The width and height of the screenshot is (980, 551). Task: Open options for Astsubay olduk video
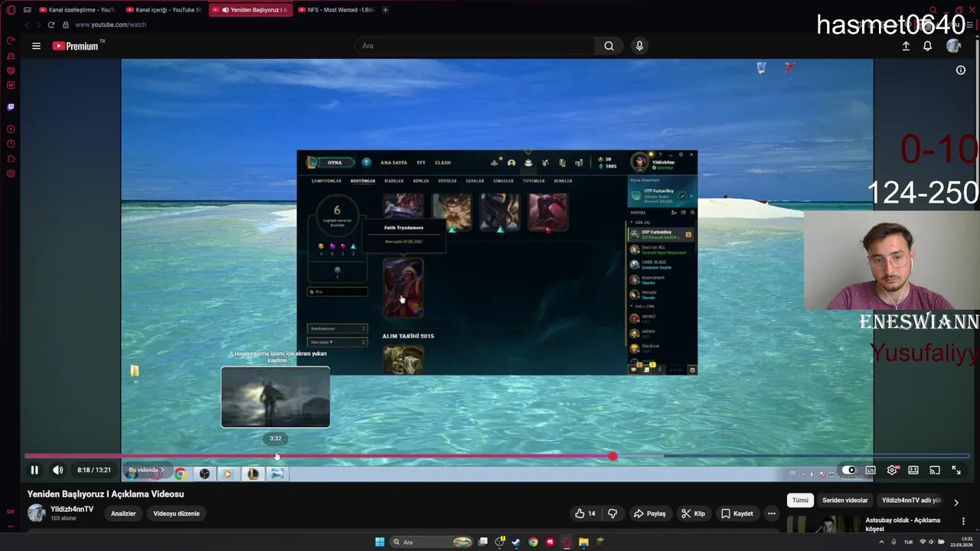(x=963, y=521)
